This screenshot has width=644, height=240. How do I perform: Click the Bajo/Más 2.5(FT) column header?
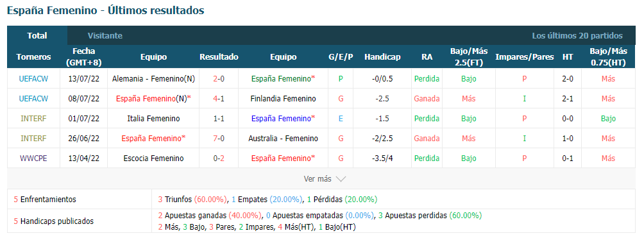(469, 56)
